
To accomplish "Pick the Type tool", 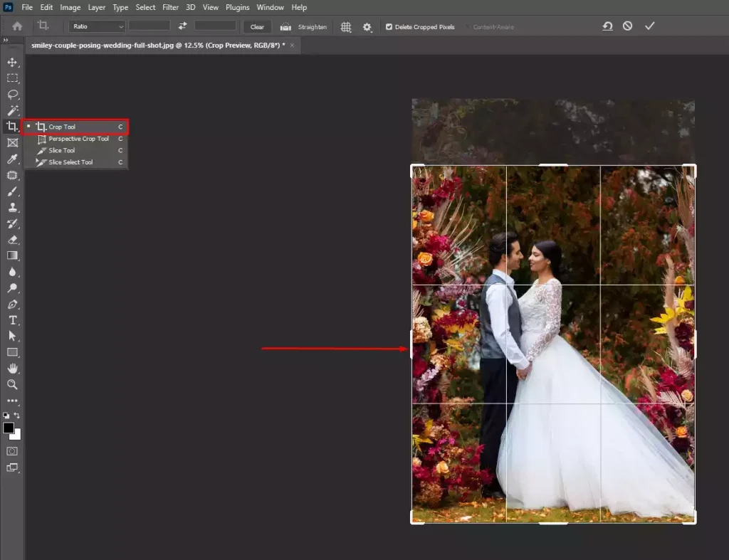I will (12, 320).
